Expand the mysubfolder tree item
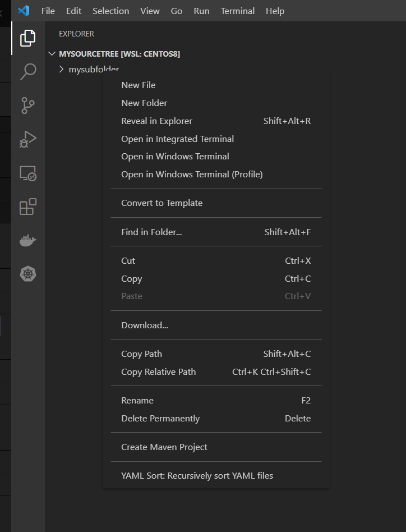 coord(62,69)
